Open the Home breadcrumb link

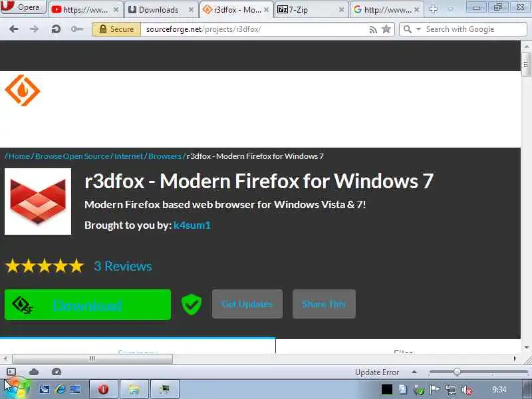[x=19, y=156]
